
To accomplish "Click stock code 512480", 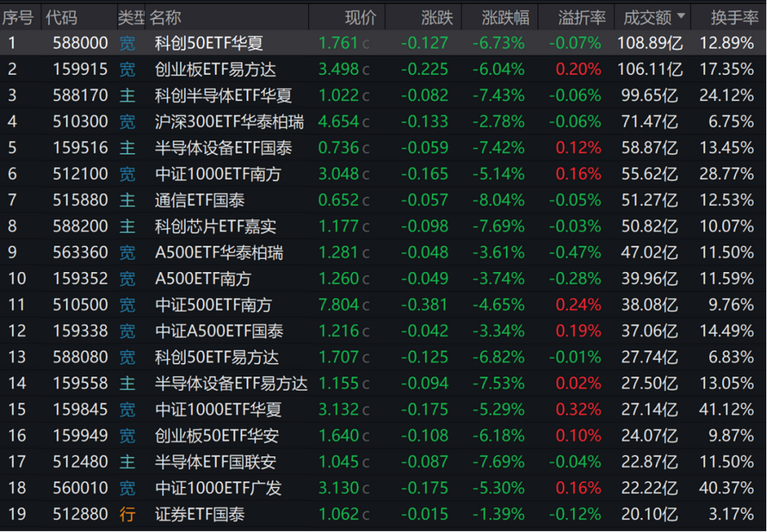I will pyautogui.click(x=81, y=462).
